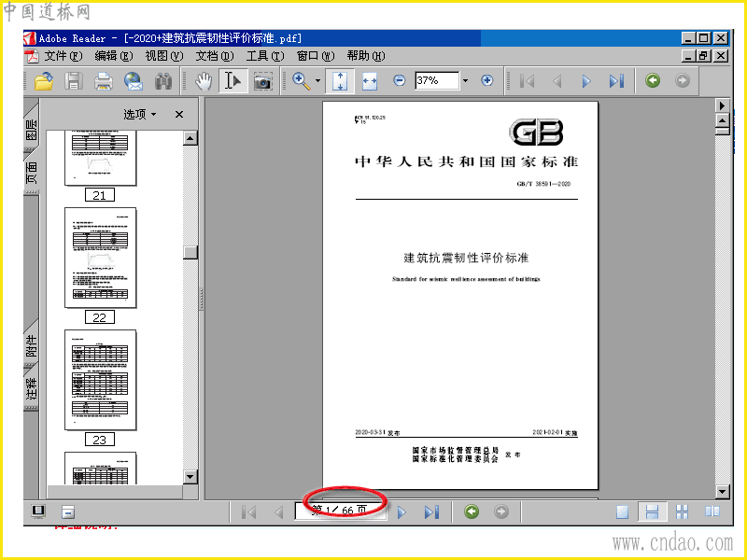Go to next page in status bar
The image size is (747, 560).
pos(402,512)
